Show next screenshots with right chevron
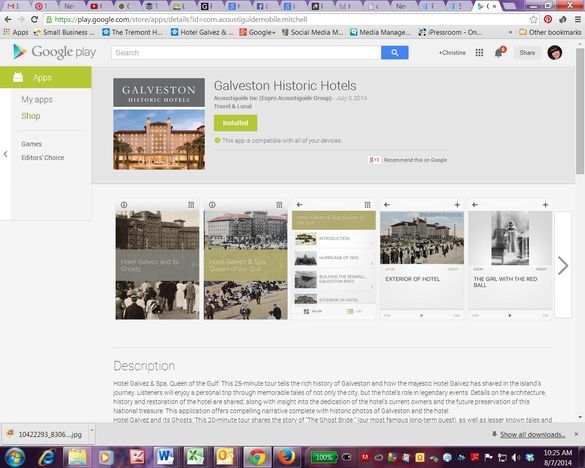This screenshot has height=468, width=585. (563, 265)
